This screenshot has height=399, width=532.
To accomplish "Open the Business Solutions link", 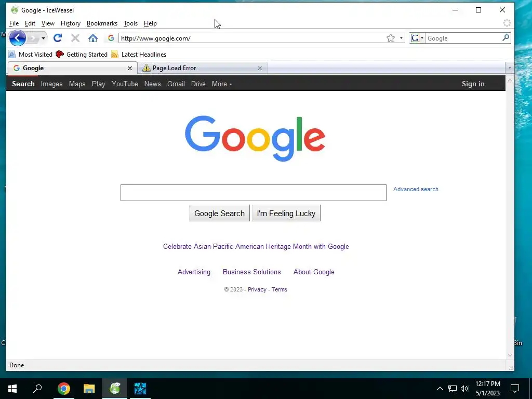I will pos(252,272).
